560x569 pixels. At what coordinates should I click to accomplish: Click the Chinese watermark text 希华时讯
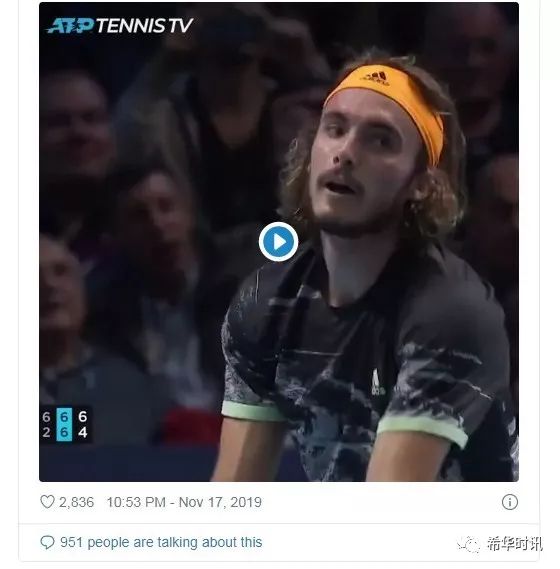pos(514,544)
